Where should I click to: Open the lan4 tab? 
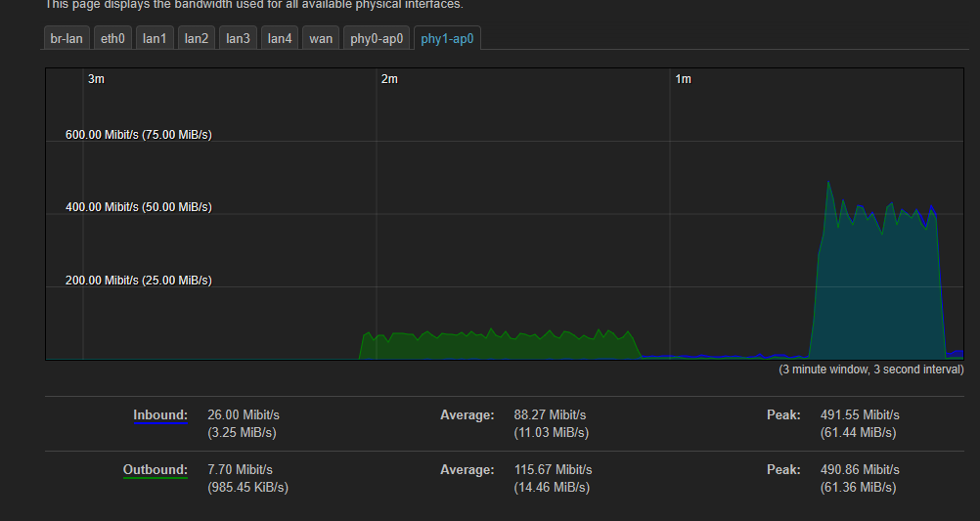(x=280, y=38)
